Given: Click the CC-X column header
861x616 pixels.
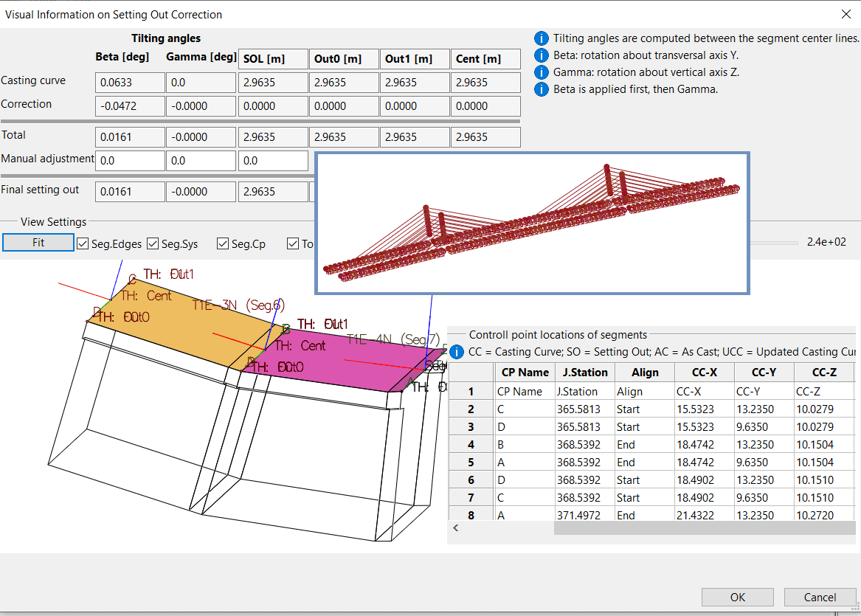Looking at the screenshot, I should click(703, 373).
